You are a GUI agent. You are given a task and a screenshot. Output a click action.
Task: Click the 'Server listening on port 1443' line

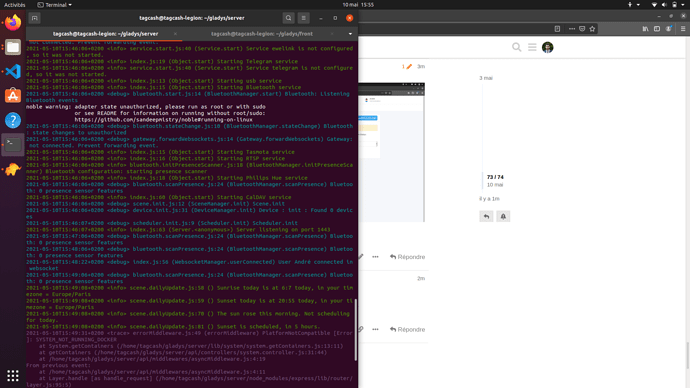point(178,230)
